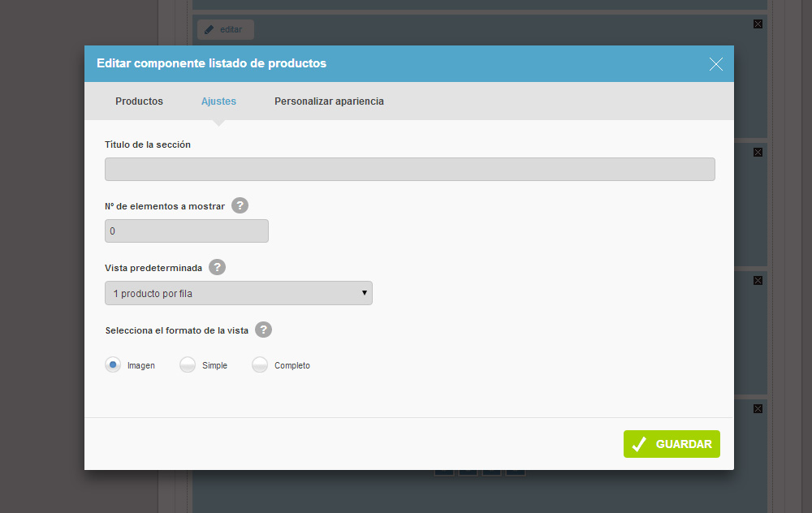This screenshot has width=812, height=513.
Task: Save changes with the GUARDAR button
Action: (x=672, y=444)
